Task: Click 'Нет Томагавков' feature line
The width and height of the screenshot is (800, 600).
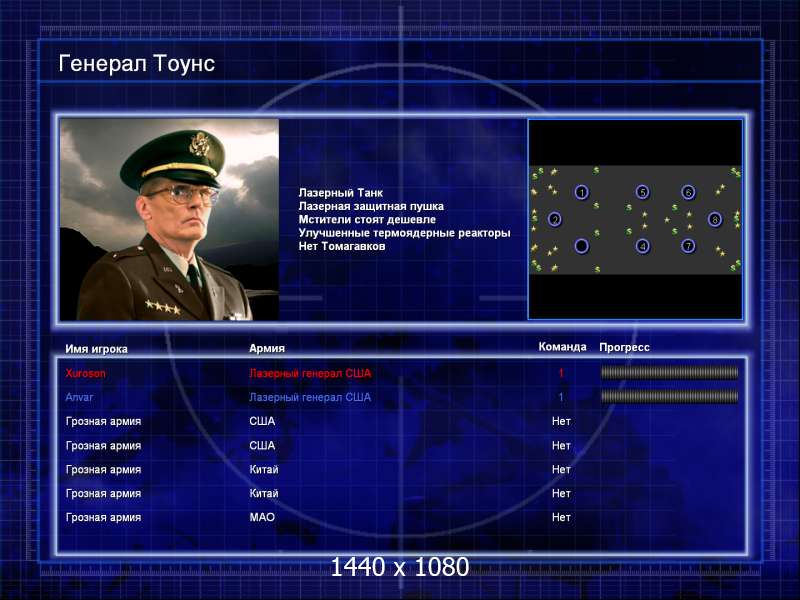Action: tap(342, 246)
